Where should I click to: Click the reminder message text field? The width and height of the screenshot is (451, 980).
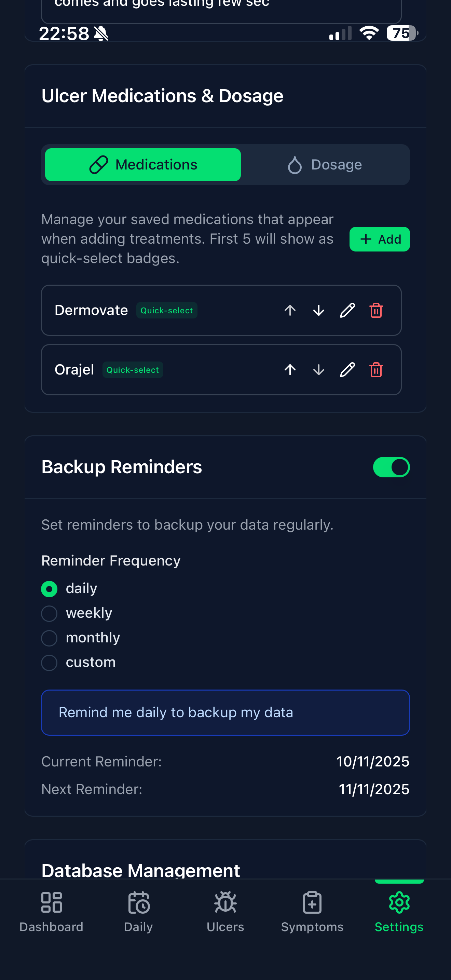[x=225, y=712]
